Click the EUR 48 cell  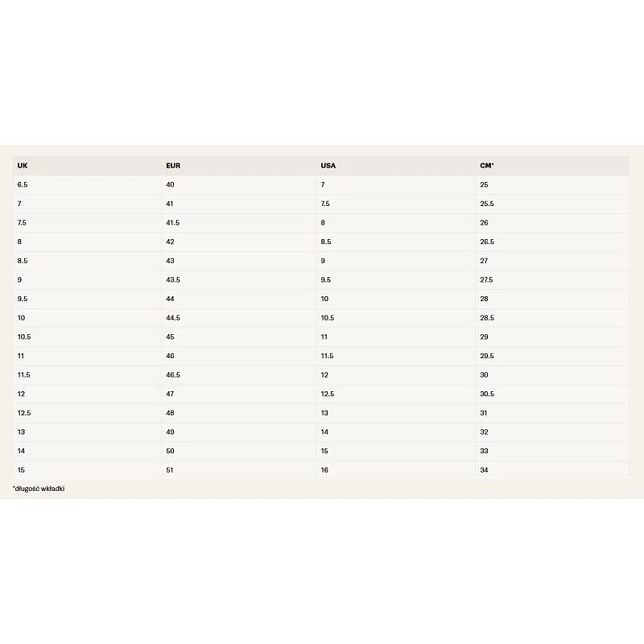pyautogui.click(x=170, y=413)
